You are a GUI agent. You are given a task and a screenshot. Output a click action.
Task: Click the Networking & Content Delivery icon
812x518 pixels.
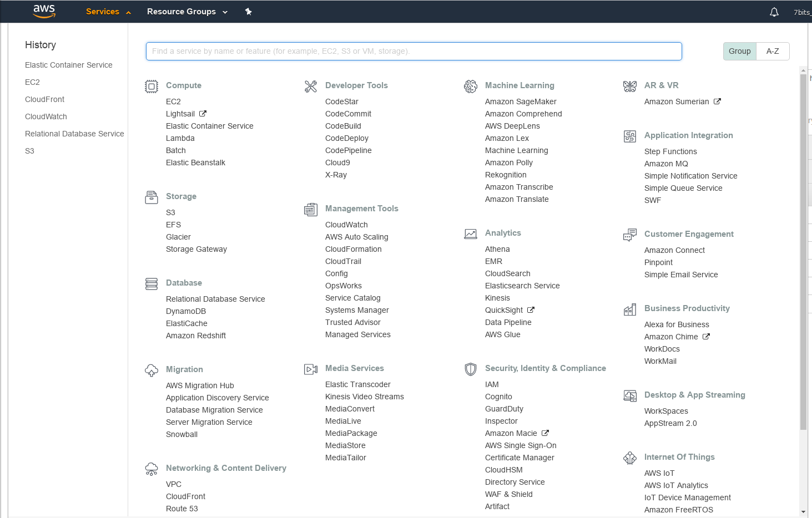pyautogui.click(x=152, y=469)
